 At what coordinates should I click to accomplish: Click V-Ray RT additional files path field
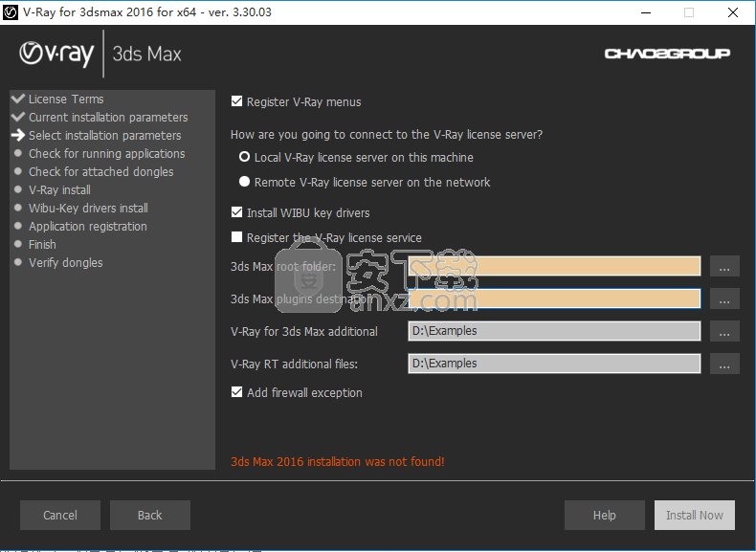[554, 364]
